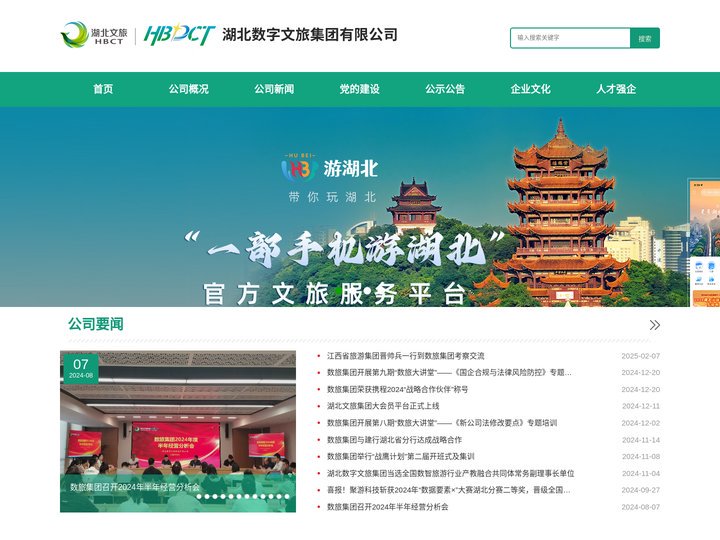Open 湖北文旅集团大会员平台正式上线 article
Viewport: 720px width, 540px height.
coord(383,406)
